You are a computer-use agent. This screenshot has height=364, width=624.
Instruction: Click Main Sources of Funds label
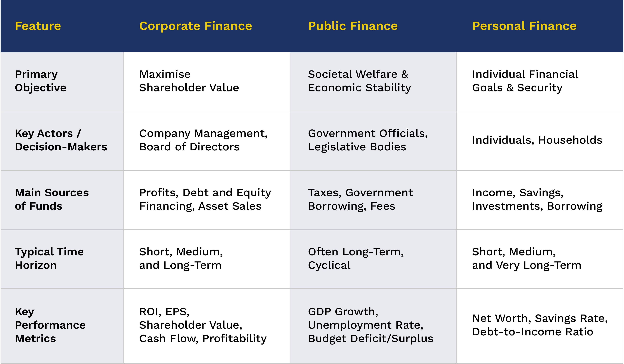point(52,199)
